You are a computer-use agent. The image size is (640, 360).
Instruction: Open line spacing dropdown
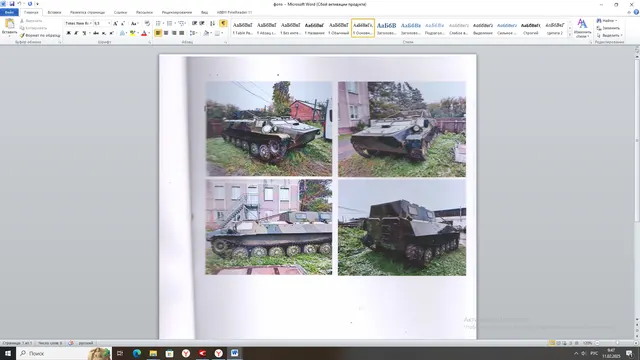pos(193,33)
